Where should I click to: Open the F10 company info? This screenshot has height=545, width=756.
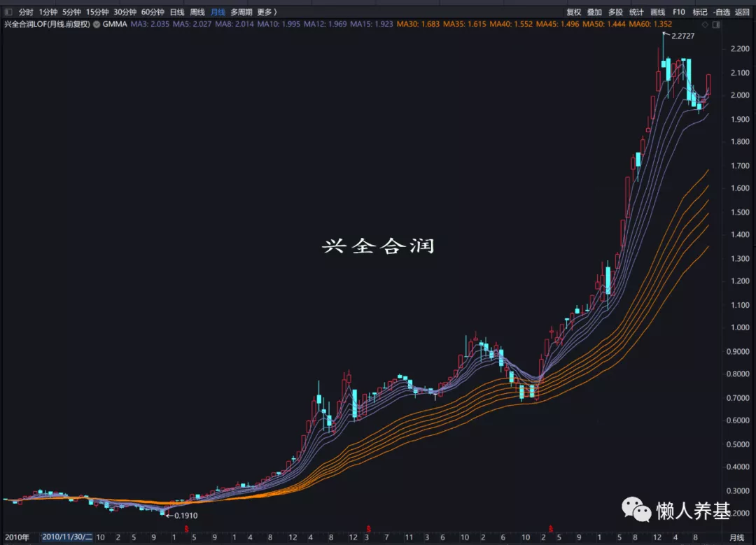point(678,12)
